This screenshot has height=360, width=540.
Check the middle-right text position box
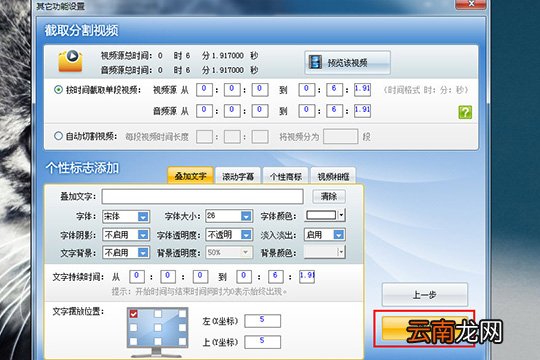182,328
